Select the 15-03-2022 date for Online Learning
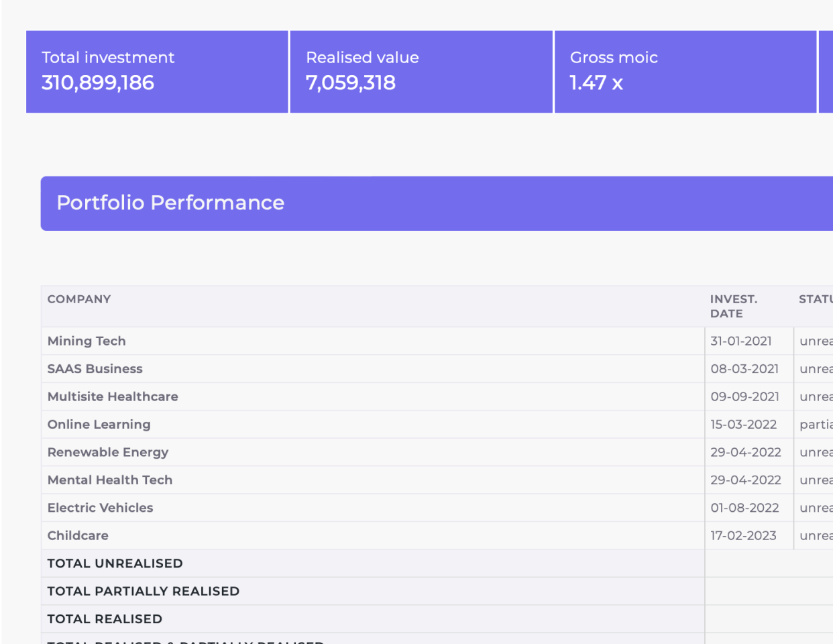 click(x=743, y=425)
